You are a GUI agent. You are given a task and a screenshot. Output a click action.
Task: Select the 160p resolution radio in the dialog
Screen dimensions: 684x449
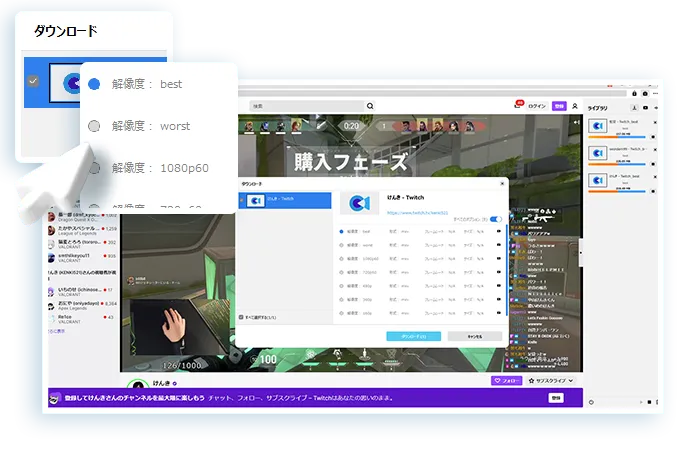[x=341, y=313]
